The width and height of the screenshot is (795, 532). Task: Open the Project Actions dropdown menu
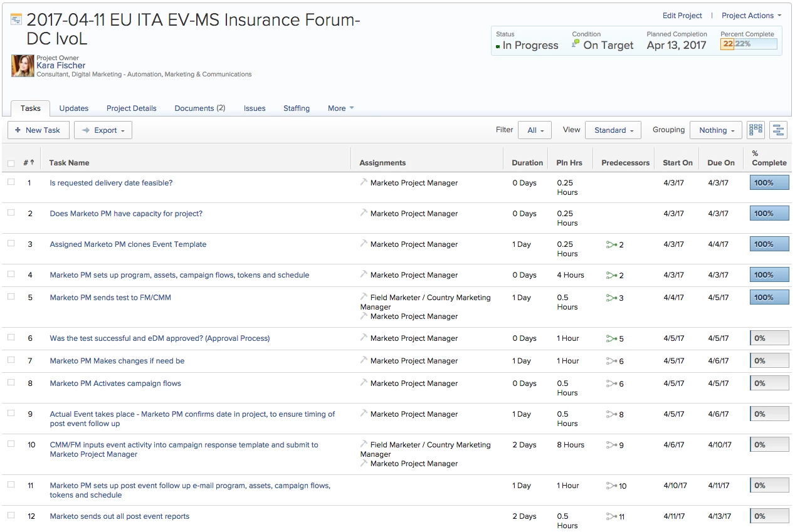(751, 16)
